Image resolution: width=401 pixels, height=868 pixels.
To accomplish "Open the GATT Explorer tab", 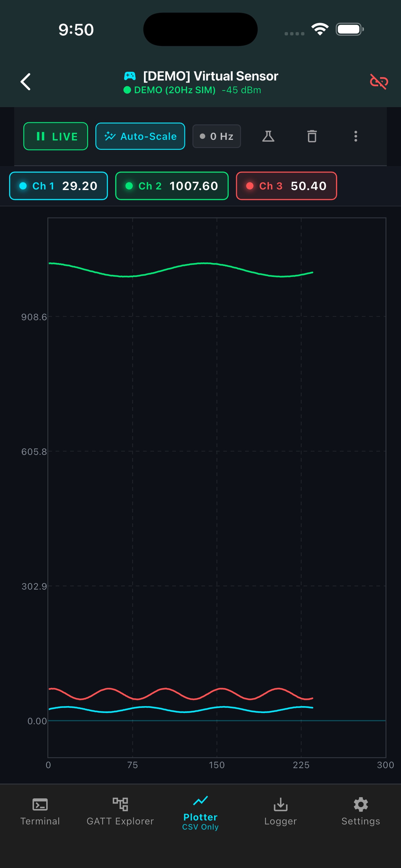I will click(x=120, y=812).
